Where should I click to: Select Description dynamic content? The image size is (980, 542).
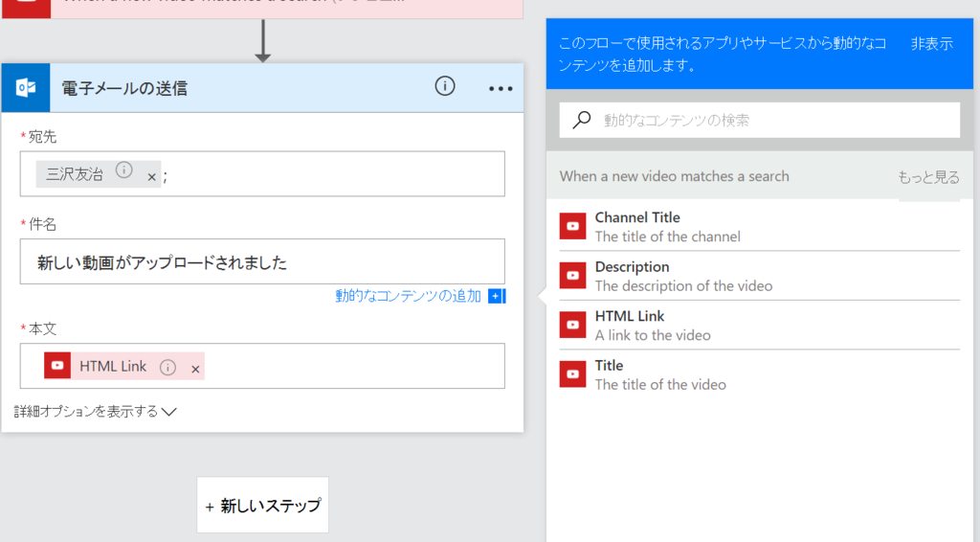(x=759, y=276)
